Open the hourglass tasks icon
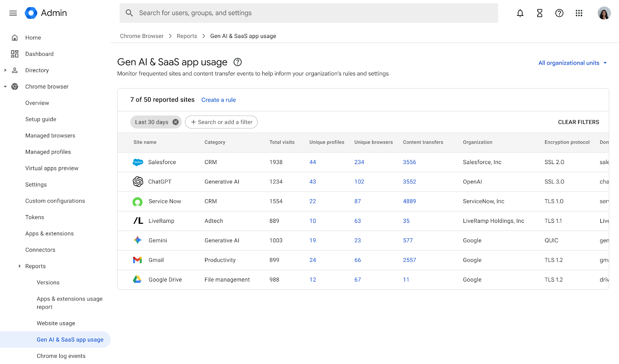The height and width of the screenshot is (364, 619). (540, 13)
